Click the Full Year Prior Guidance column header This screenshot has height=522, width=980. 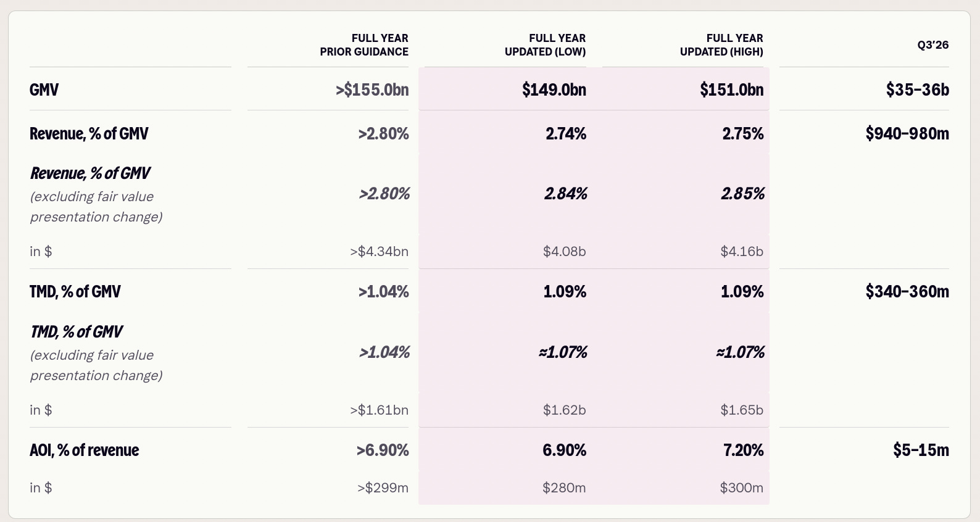click(x=364, y=45)
